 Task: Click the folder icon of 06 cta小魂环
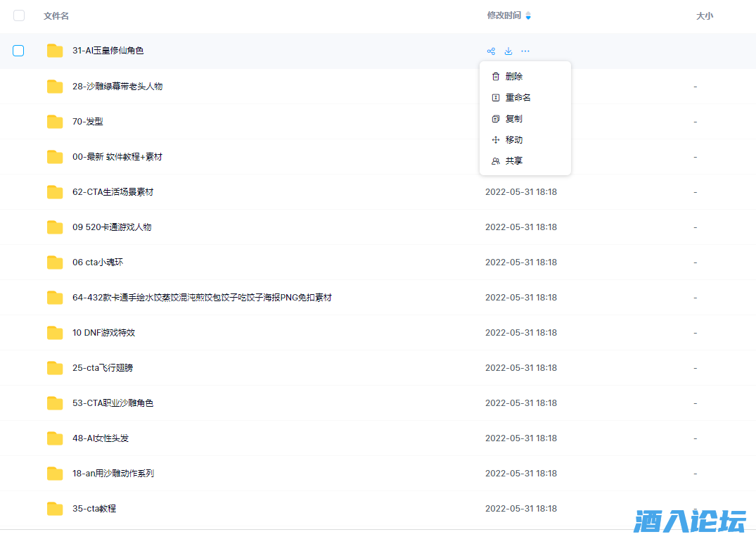point(54,262)
